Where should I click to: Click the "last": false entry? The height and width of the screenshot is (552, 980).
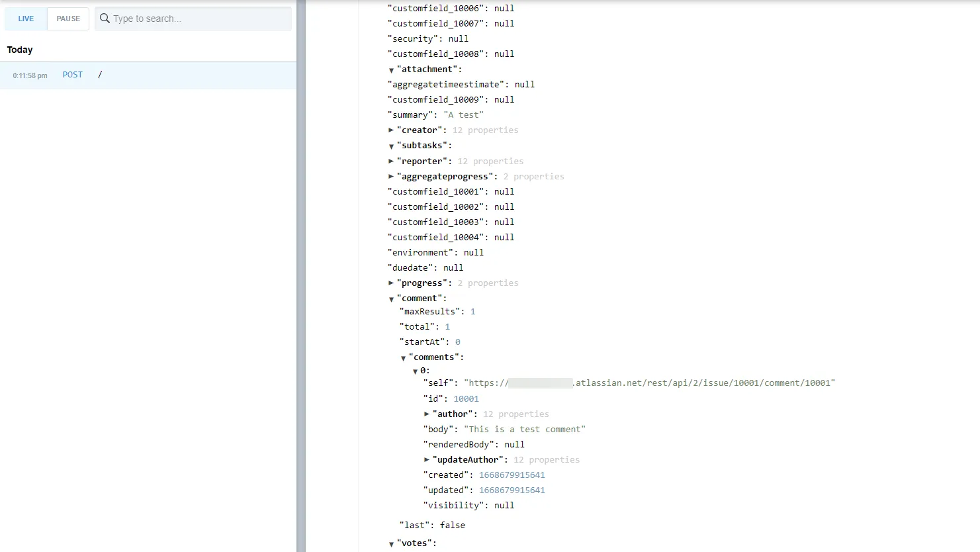tap(432, 525)
